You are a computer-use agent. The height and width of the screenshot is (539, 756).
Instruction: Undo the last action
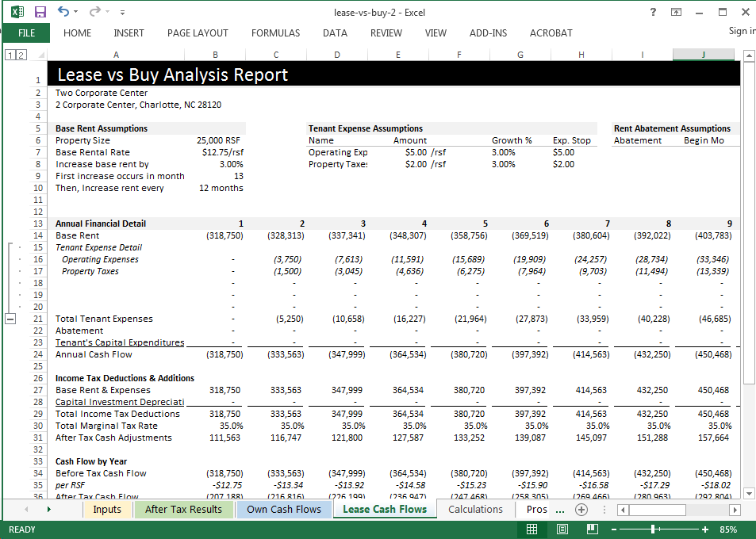63,11
